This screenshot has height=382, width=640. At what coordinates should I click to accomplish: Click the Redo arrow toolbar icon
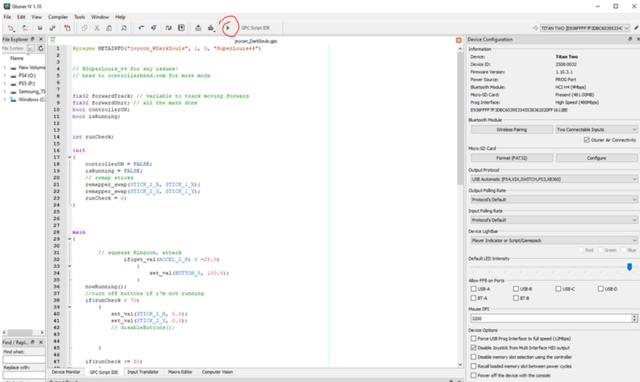click(x=154, y=28)
